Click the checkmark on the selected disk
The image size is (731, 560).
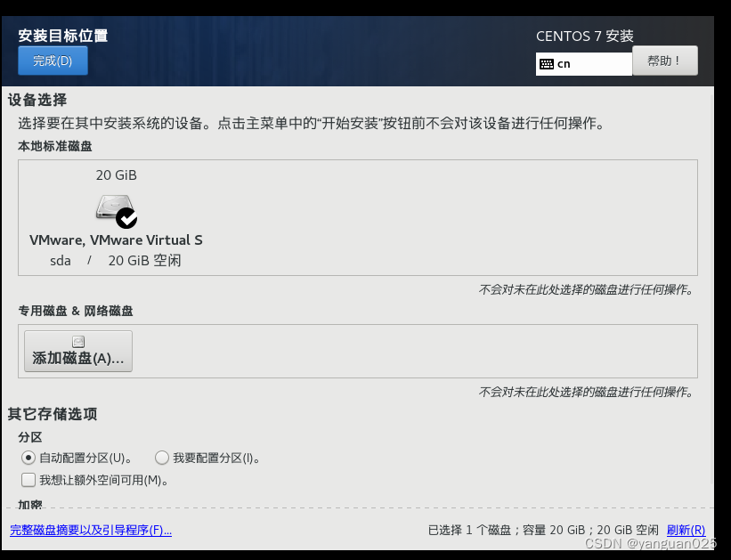(127, 217)
